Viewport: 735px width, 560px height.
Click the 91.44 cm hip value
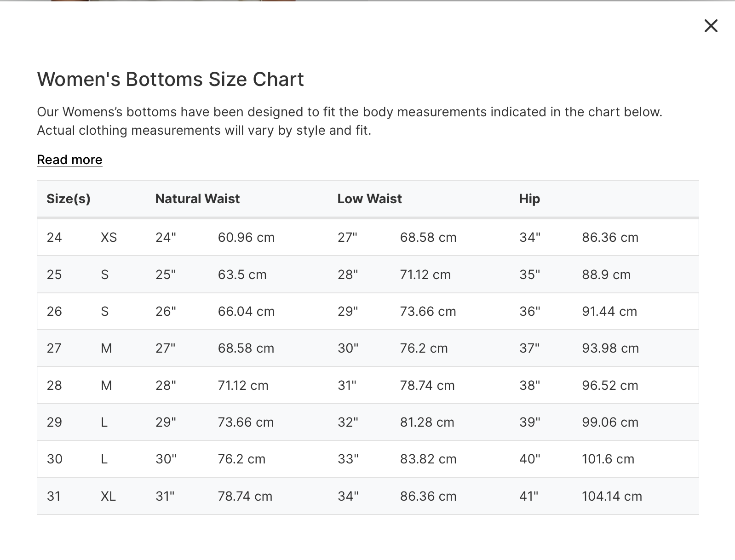pos(609,311)
